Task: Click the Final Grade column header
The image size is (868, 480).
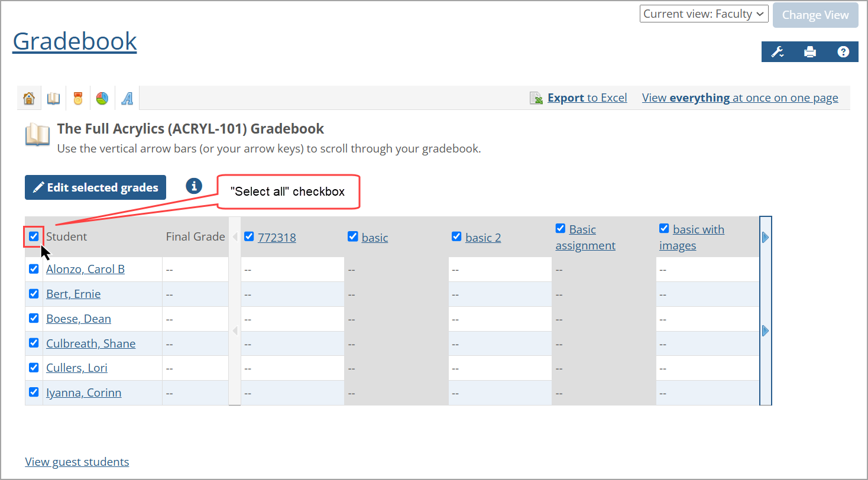Action: pyautogui.click(x=196, y=236)
